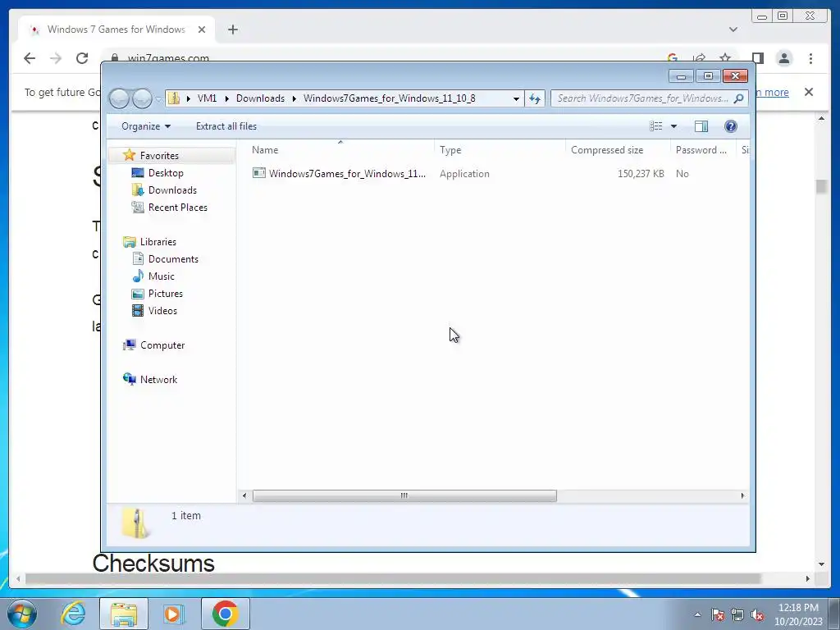Click the left arrow of Explorer horizontal scrollbar
The width and height of the screenshot is (840, 630).
(x=244, y=495)
